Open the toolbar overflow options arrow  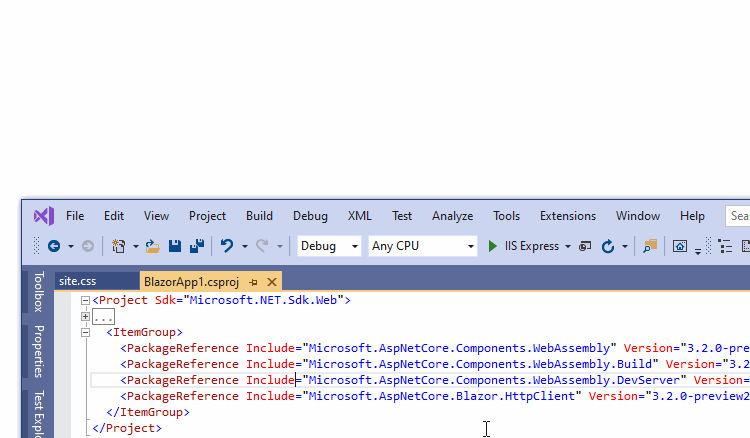point(698,251)
